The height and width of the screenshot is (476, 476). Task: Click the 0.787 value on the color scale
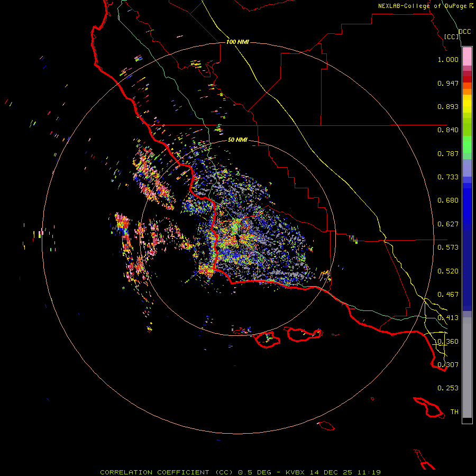click(x=448, y=153)
